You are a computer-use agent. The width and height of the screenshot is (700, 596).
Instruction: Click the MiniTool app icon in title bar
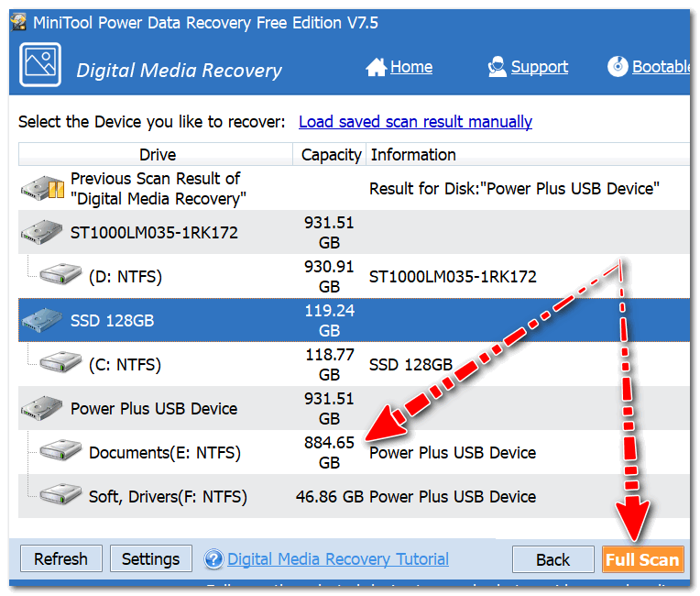19,22
